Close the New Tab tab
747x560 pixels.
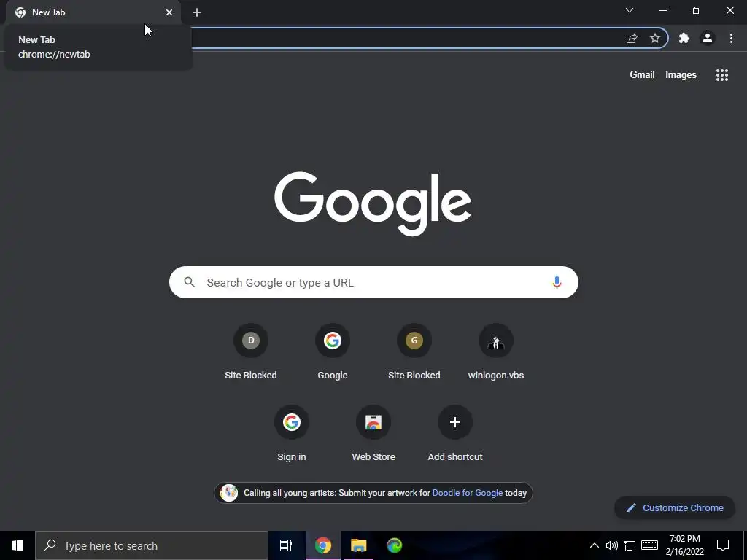169,12
